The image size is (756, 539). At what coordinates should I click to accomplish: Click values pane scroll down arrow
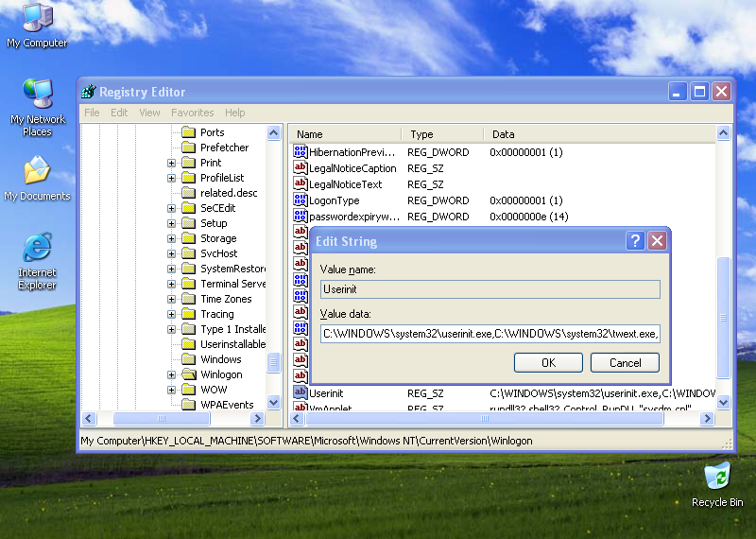click(x=723, y=402)
